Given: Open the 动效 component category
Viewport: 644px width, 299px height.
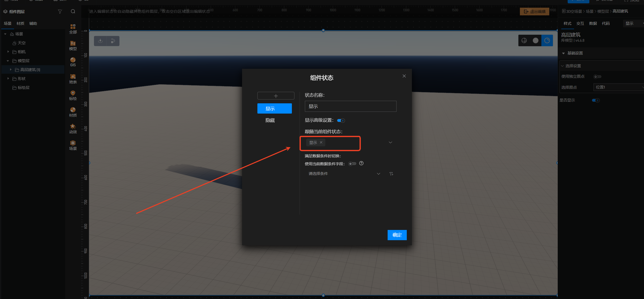Looking at the screenshot, I should click(x=73, y=129).
